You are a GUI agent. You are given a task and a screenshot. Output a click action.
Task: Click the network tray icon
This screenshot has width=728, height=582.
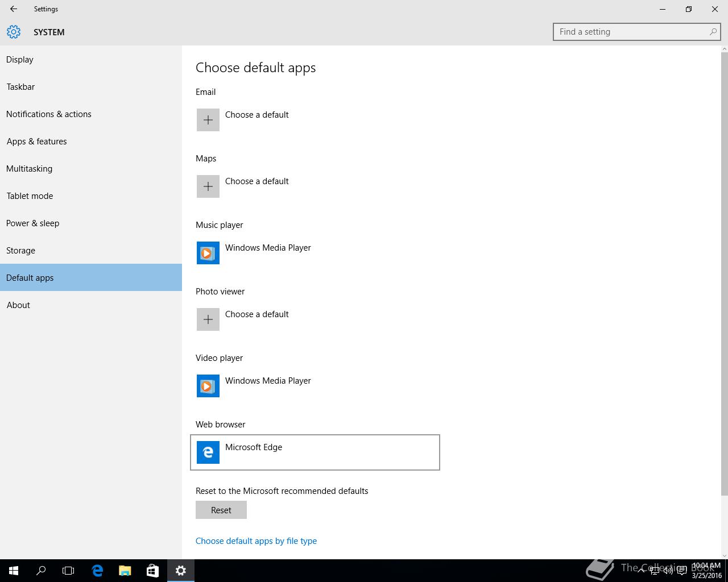pyautogui.click(x=655, y=571)
